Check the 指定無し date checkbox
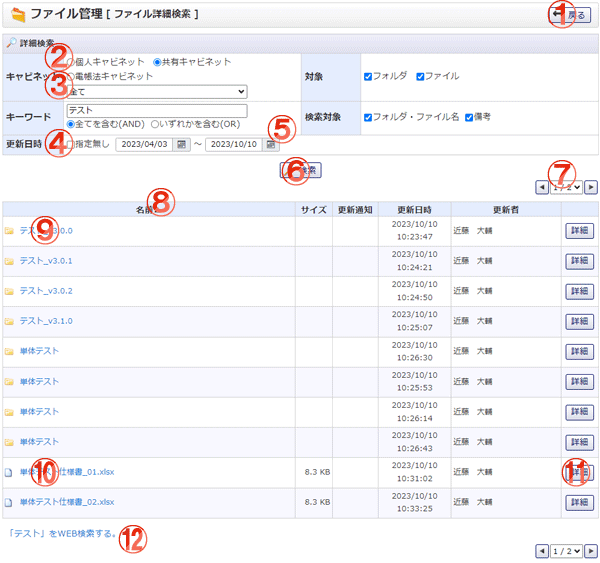The image size is (600, 563). pos(70,144)
